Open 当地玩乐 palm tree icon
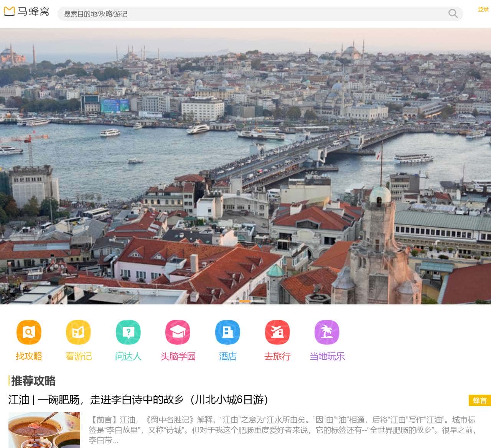Image resolution: width=491 pixels, height=448 pixels. tap(327, 332)
